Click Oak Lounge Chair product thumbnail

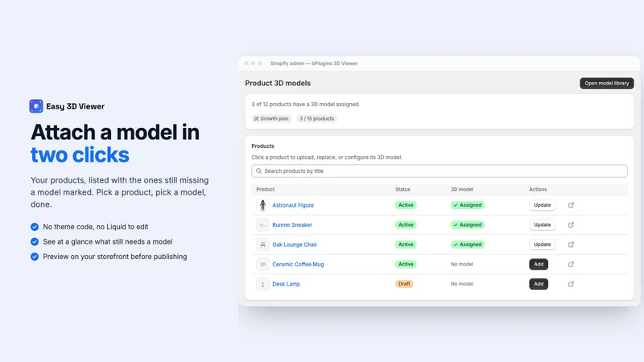[263, 245]
